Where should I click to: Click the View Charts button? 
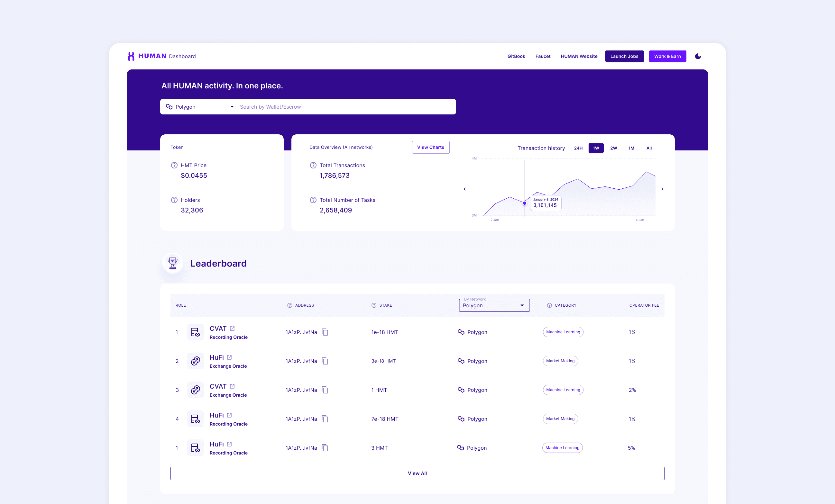430,147
